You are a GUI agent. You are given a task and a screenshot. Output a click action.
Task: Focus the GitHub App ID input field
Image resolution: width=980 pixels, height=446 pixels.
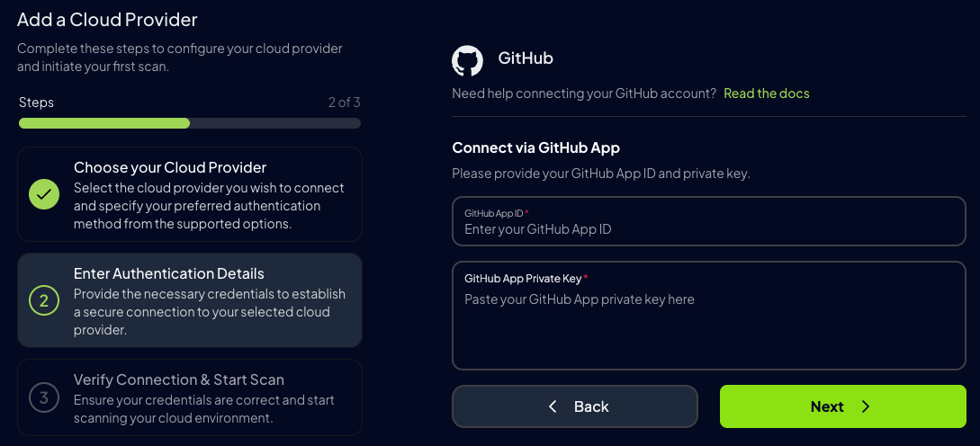(x=708, y=229)
